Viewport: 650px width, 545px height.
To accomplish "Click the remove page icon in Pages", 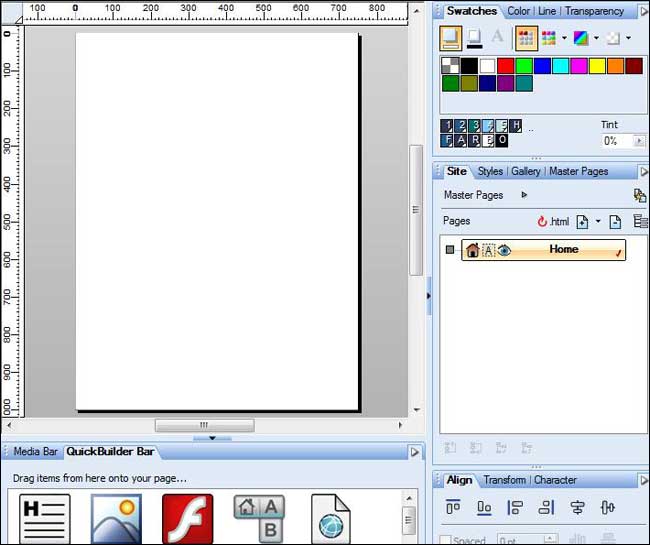I will pyautogui.click(x=615, y=221).
